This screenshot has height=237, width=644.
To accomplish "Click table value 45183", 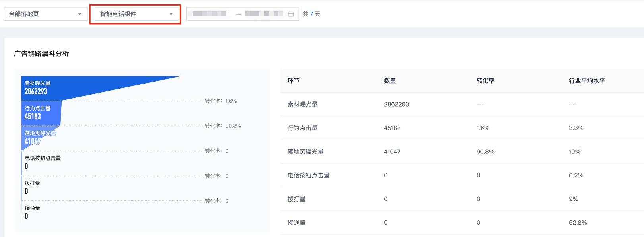I will click(393, 128).
